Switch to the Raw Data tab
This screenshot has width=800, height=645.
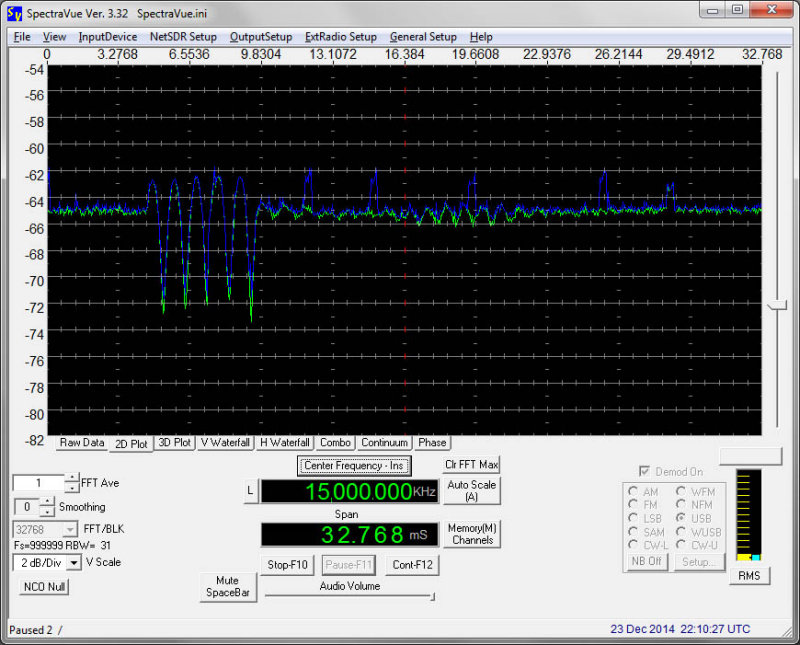click(x=82, y=442)
